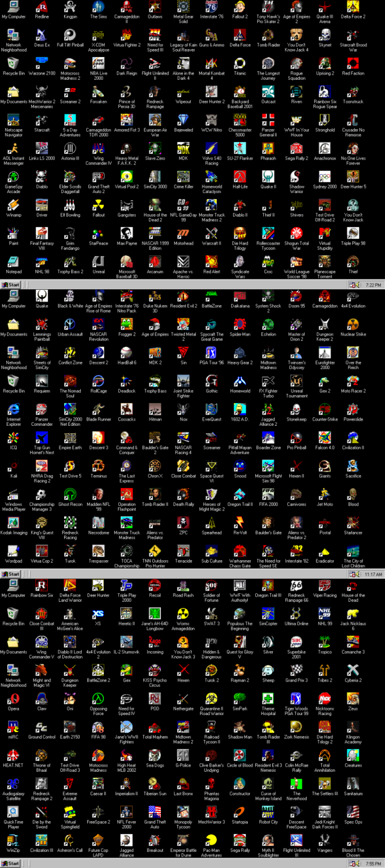Select the SimCity 3000 icon
Image resolution: width=385 pixels, height=868 pixels.
coord(155,177)
